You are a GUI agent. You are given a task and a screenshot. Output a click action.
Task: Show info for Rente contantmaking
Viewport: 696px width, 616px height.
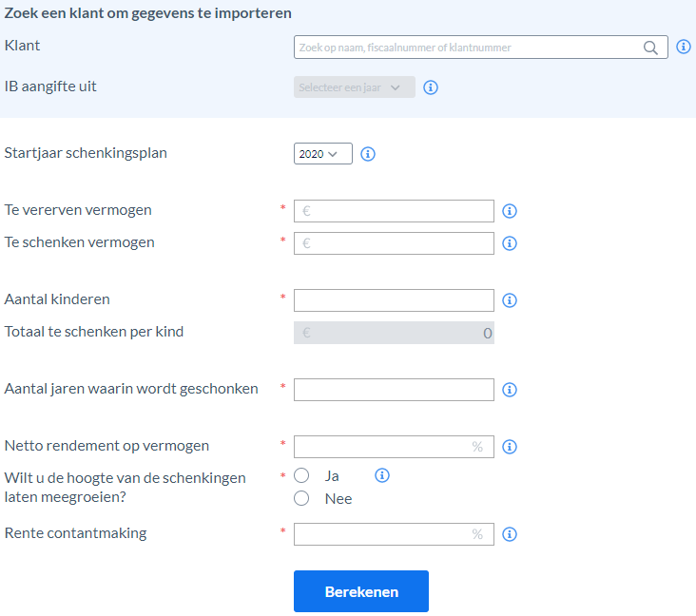[x=509, y=534]
